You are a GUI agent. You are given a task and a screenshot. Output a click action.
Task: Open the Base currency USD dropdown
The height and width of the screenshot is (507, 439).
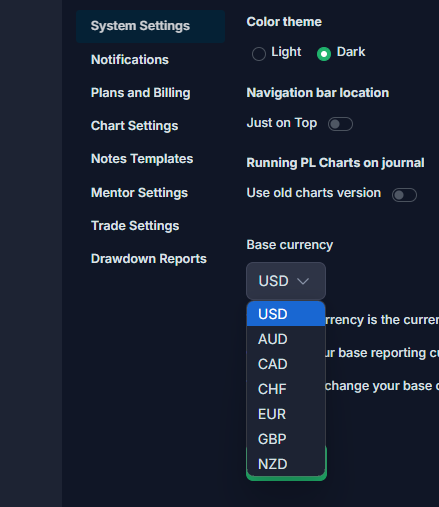click(286, 281)
